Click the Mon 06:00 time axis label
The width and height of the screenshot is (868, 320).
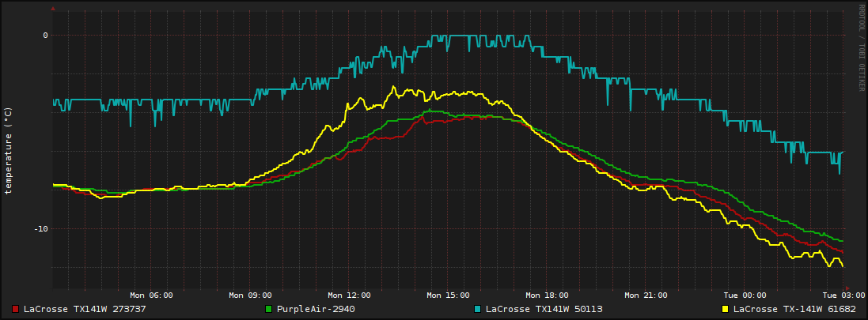click(151, 296)
